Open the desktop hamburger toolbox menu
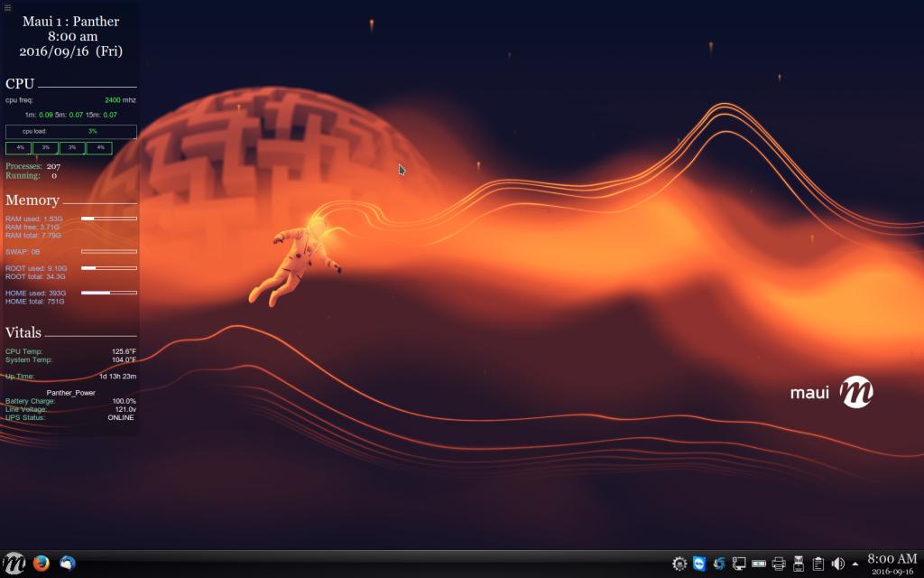 (7, 7)
